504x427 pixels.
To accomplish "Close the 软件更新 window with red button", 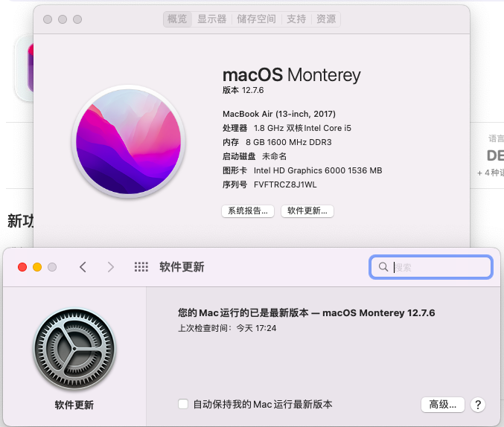I will point(22,267).
